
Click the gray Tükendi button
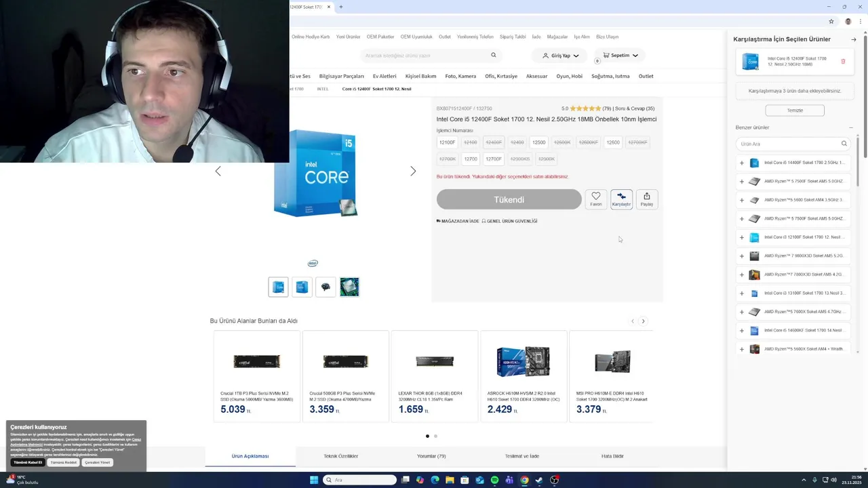pyautogui.click(x=509, y=199)
